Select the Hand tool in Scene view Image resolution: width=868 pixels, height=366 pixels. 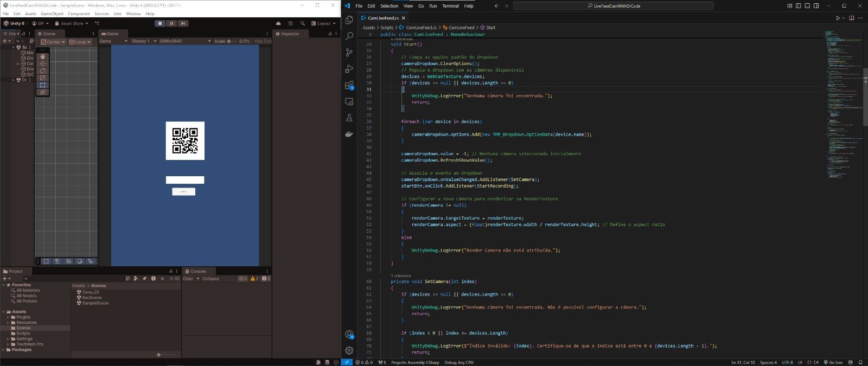click(43, 56)
